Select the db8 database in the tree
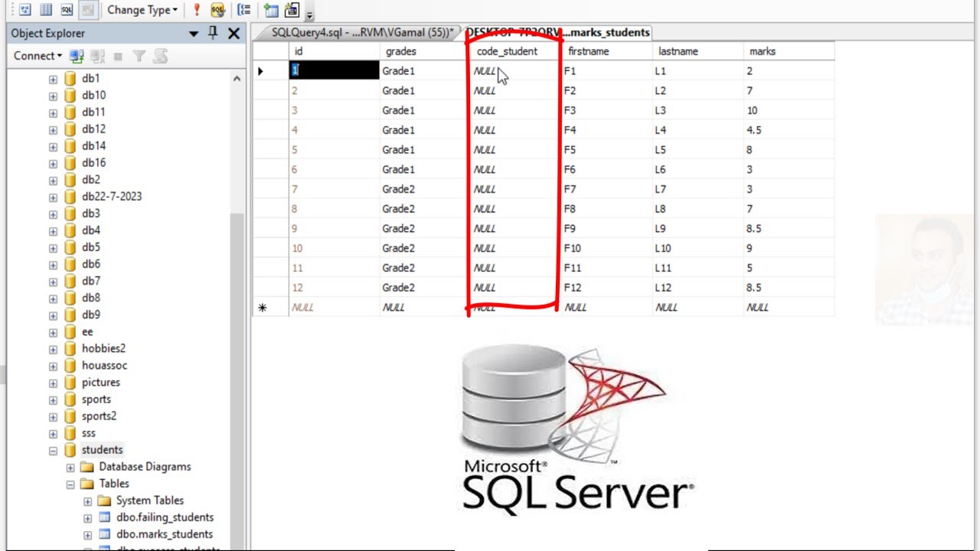 coord(91,298)
